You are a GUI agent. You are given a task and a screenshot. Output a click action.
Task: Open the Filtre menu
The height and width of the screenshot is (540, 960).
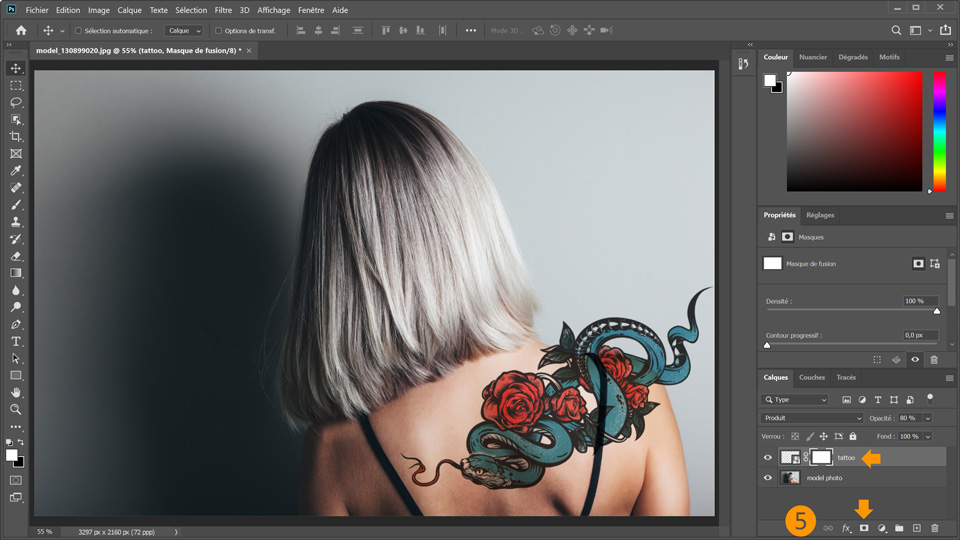[x=223, y=10]
